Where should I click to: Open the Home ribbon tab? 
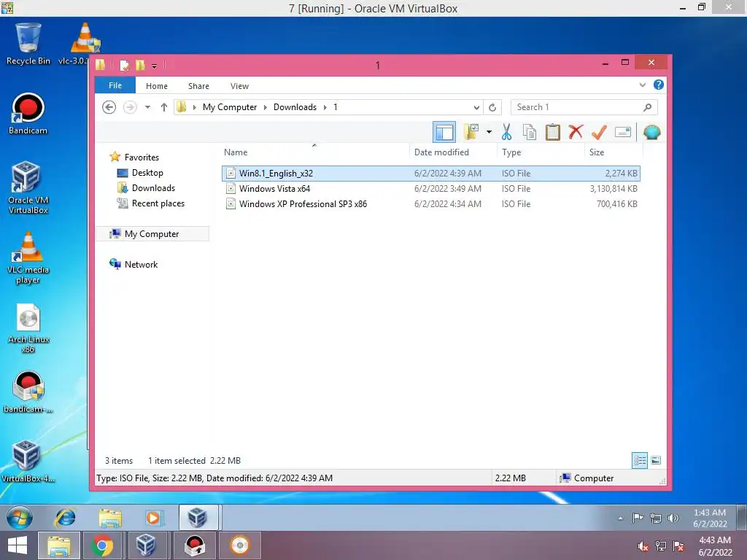157,86
